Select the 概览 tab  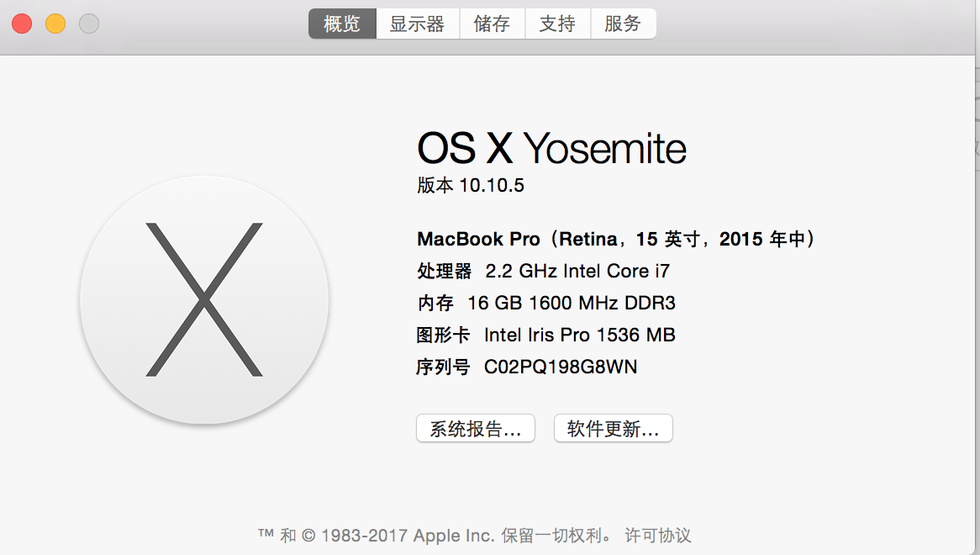pyautogui.click(x=342, y=24)
